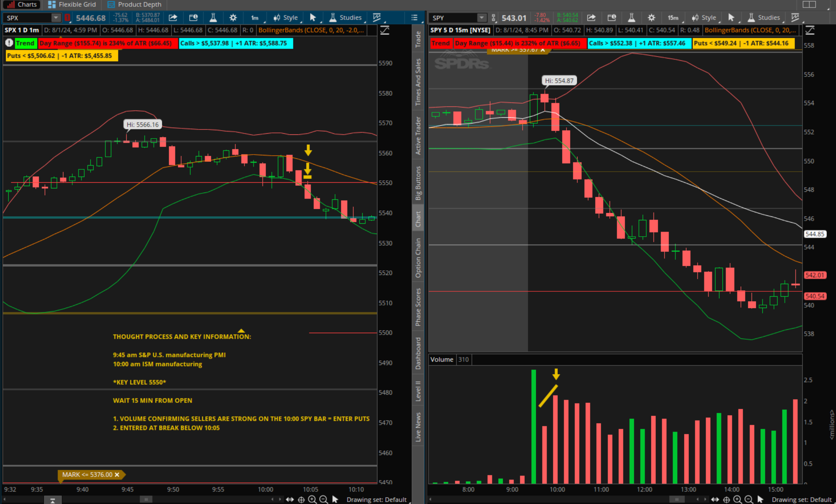836x504 pixels.
Task: Open chart settings gear on the SPY chart
Action: (x=651, y=17)
